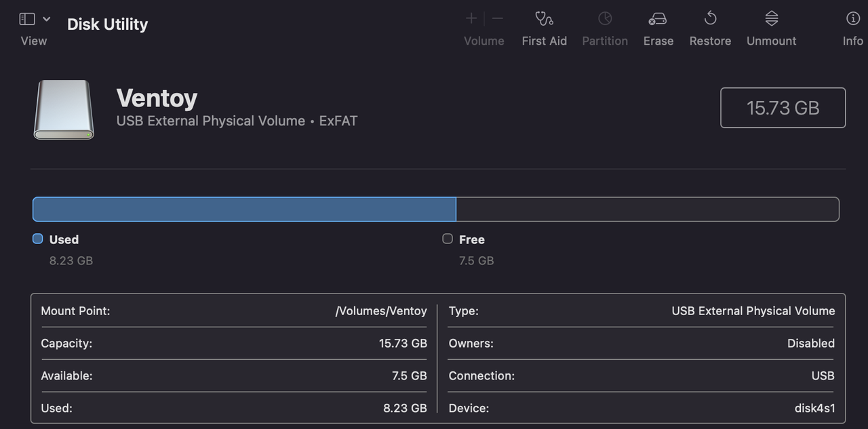Click the Erase drive icon
868x429 pixels.
coord(658,19)
